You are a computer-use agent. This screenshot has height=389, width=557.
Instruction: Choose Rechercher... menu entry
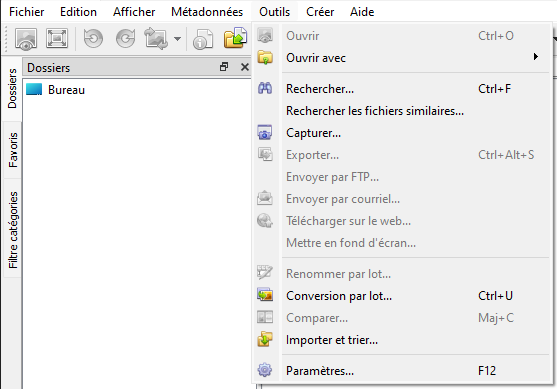click(x=402, y=88)
